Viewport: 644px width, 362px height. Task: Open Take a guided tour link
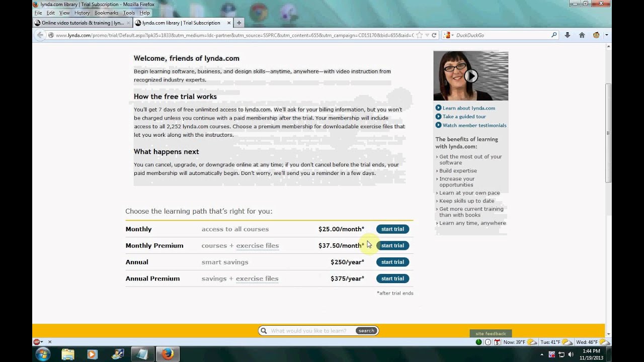(x=464, y=117)
